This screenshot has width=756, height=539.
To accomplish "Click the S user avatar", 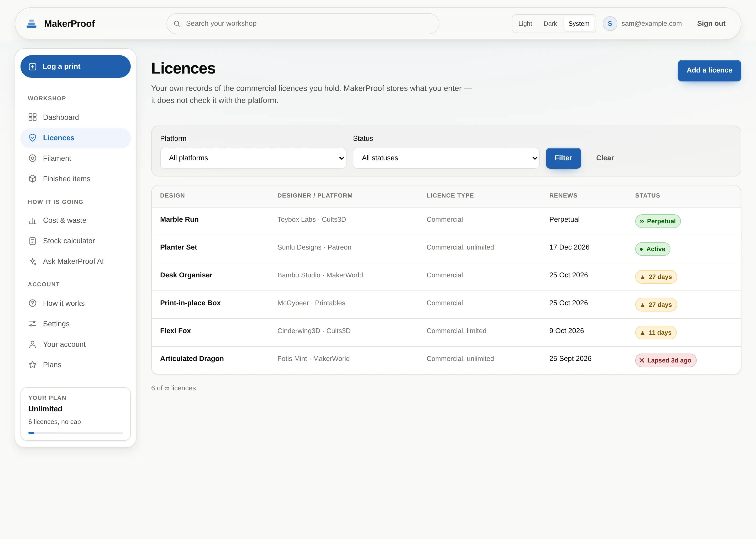I will [x=610, y=24].
